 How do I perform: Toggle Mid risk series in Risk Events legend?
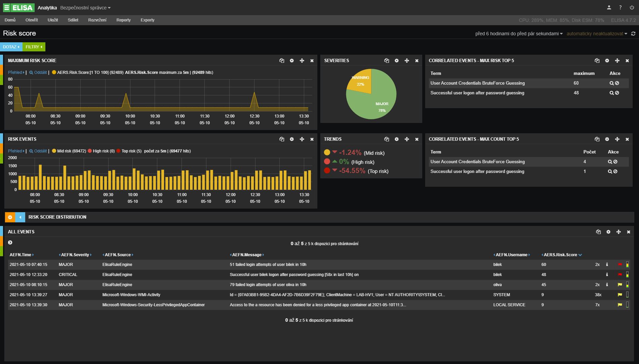click(x=69, y=151)
